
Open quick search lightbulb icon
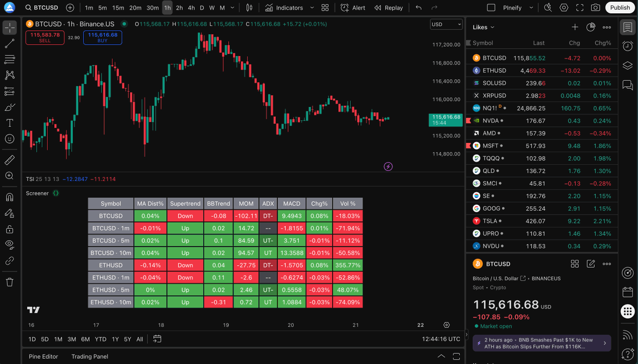pos(548,7)
